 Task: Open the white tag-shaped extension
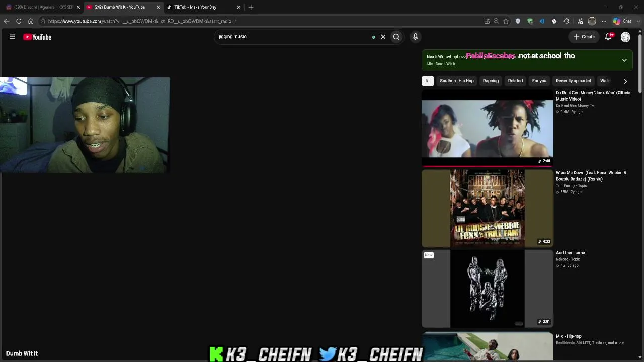554,21
